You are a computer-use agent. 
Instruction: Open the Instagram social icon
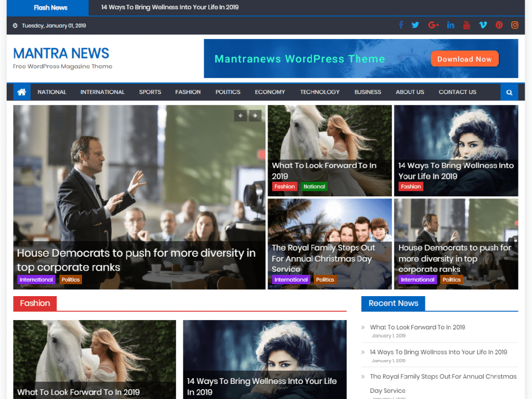(515, 25)
